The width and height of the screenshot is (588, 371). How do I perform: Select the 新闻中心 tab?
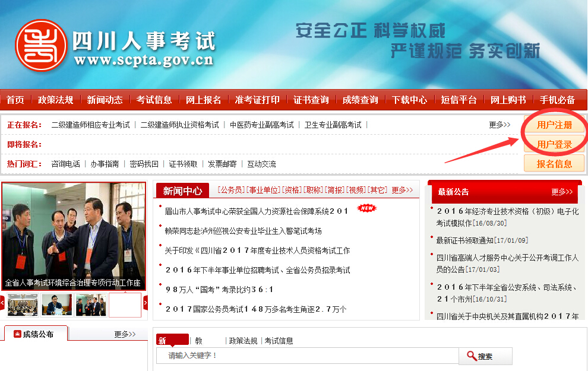tap(184, 190)
